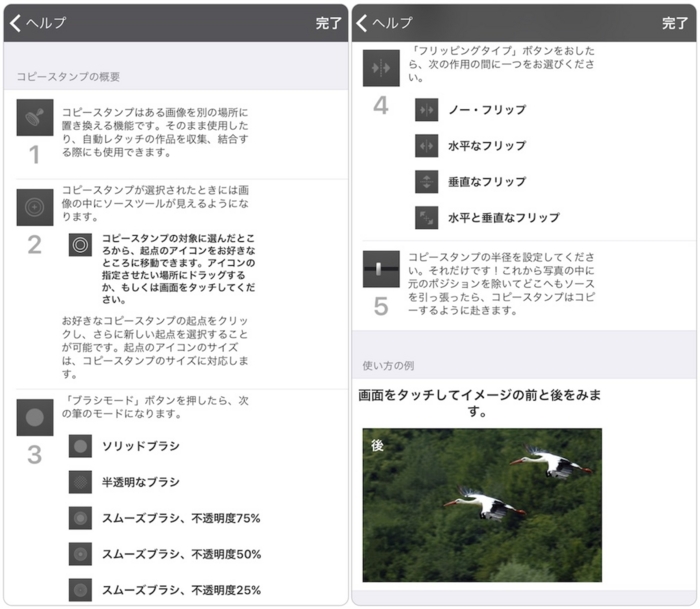Tap the copy stamp tool icon in step 1
The image size is (700, 609).
click(35, 117)
